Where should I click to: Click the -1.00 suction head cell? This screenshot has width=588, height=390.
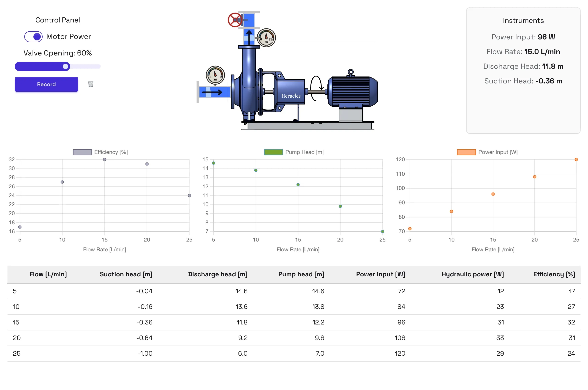[145, 353]
